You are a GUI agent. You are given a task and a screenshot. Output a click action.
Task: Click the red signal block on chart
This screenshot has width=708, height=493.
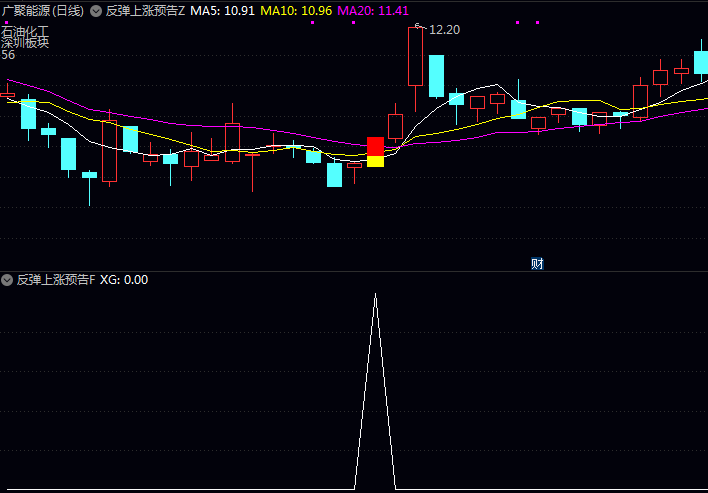point(375,146)
